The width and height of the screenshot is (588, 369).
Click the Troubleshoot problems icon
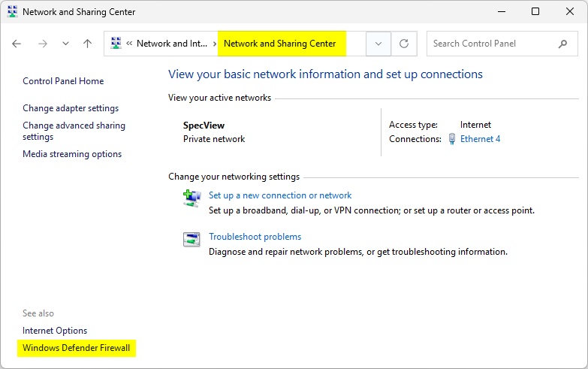[191, 239]
